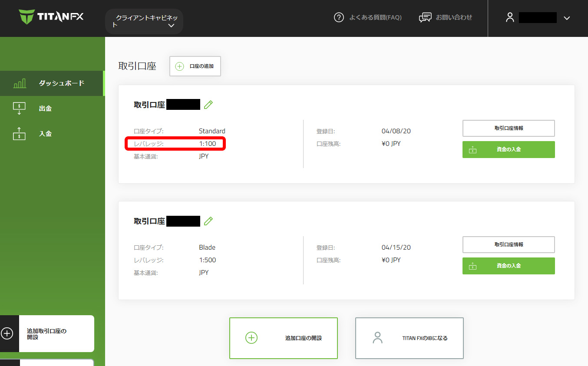This screenshot has width=588, height=366.
Task: Open お問い合わせ contact link
Action: (454, 17)
